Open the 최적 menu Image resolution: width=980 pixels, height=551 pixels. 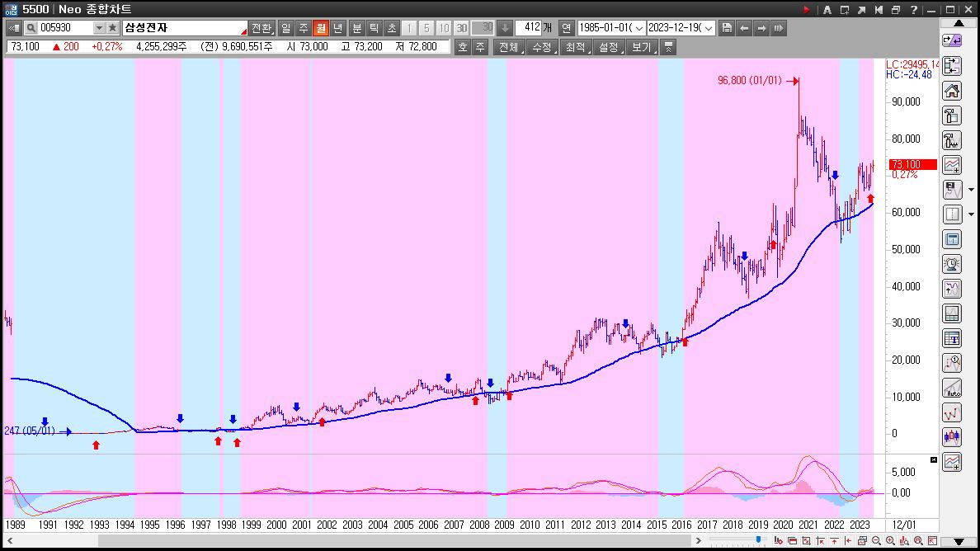[x=576, y=48]
